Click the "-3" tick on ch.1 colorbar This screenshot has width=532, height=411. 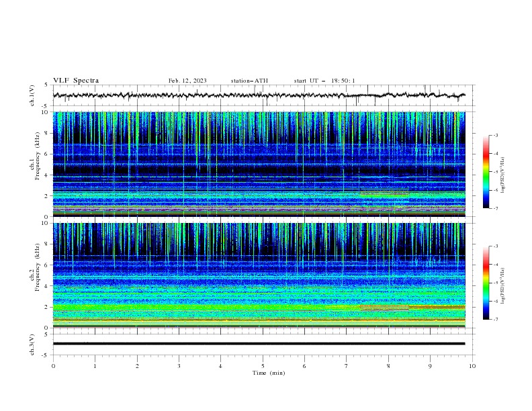click(x=495, y=135)
